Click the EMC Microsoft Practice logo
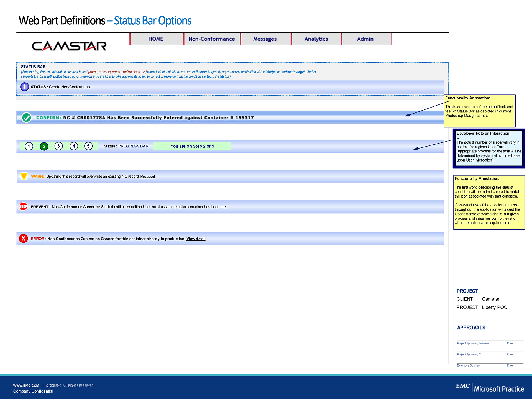This screenshot has height=399, width=532. click(x=490, y=388)
